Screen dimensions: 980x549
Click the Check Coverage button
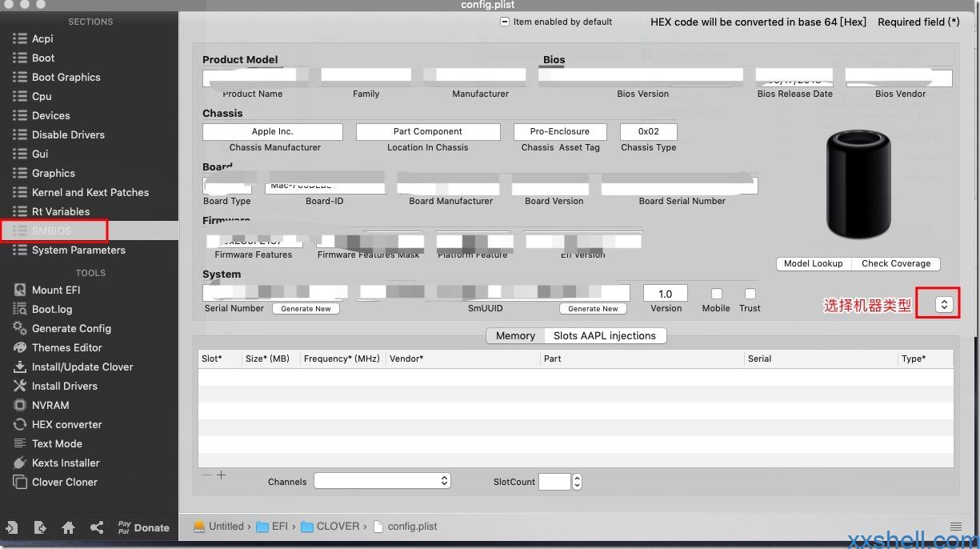[x=896, y=263]
